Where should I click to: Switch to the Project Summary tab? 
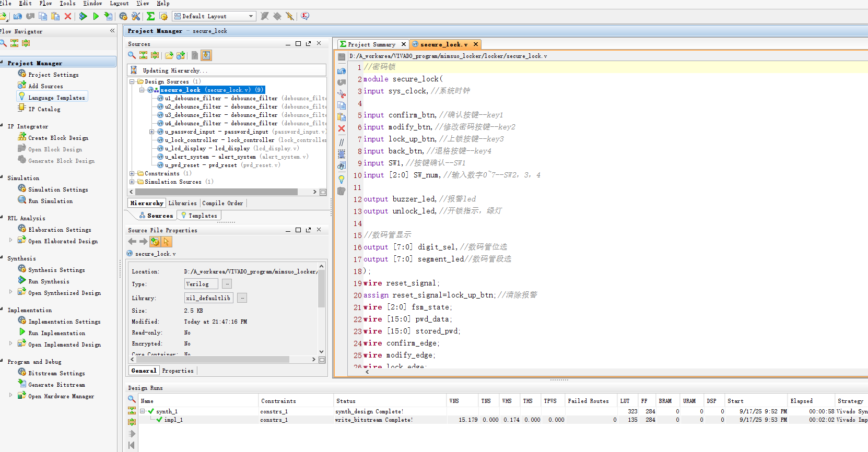coord(371,44)
